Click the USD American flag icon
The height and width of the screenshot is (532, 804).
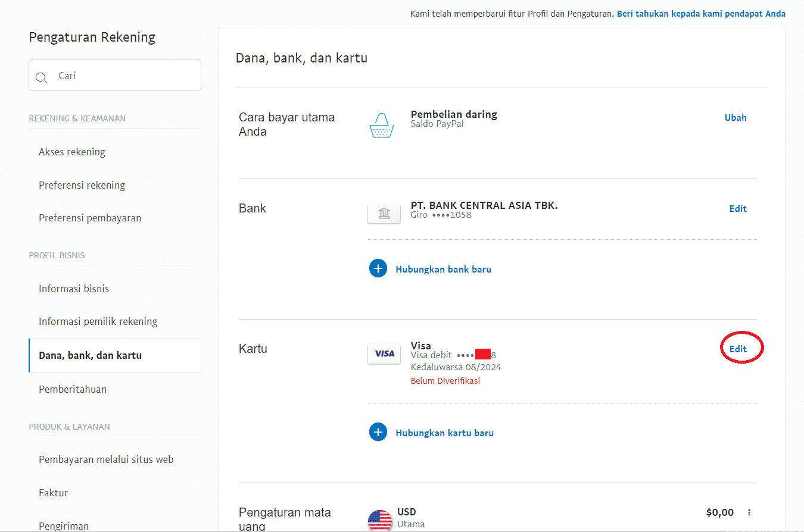tap(380, 520)
